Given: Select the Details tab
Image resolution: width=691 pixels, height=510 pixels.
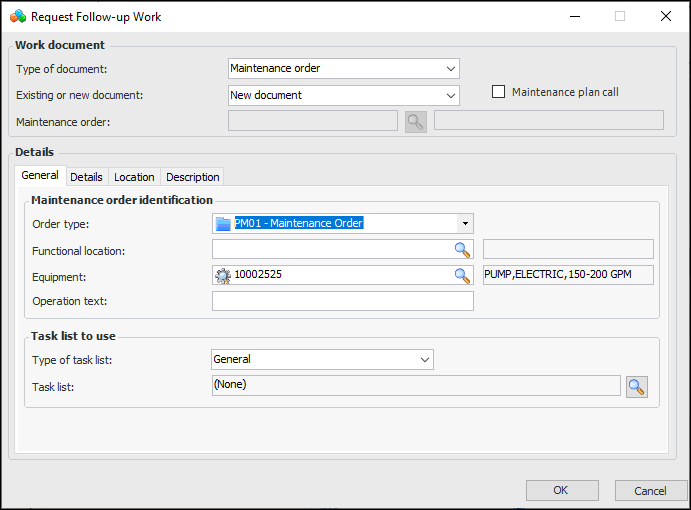Looking at the screenshot, I should 86,177.
